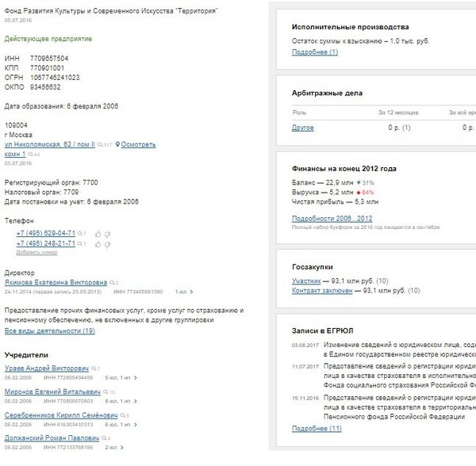Click 'Участник' procurement link

[306, 281]
